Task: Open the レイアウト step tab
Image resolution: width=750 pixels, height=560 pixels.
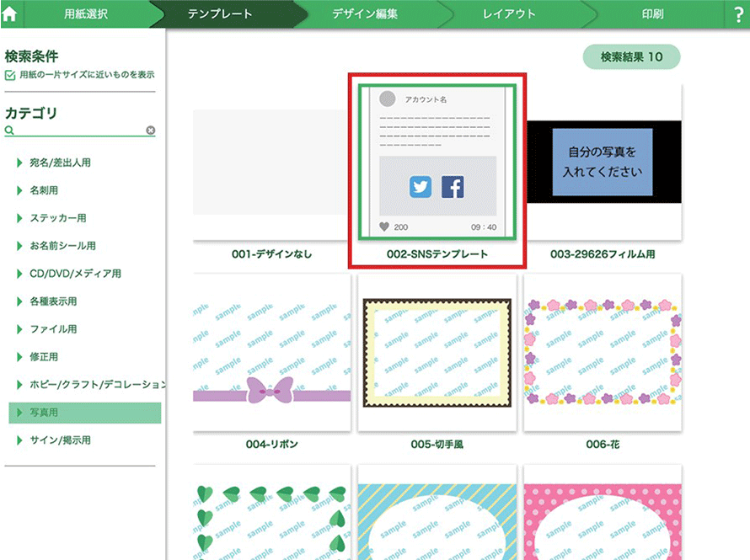Action: tap(508, 14)
